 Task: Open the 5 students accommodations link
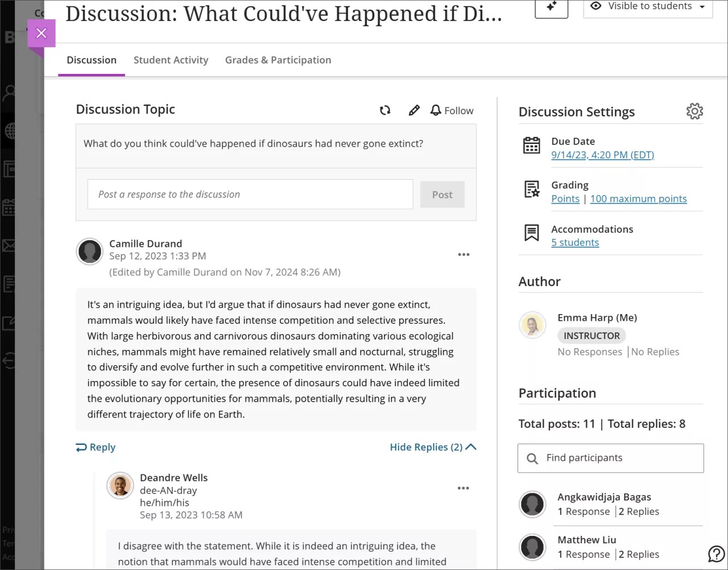[x=574, y=242]
